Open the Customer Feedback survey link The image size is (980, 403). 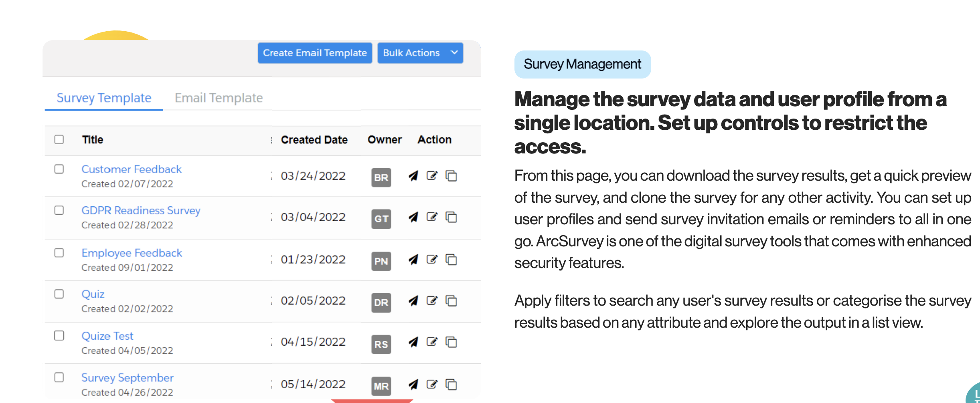coord(132,169)
